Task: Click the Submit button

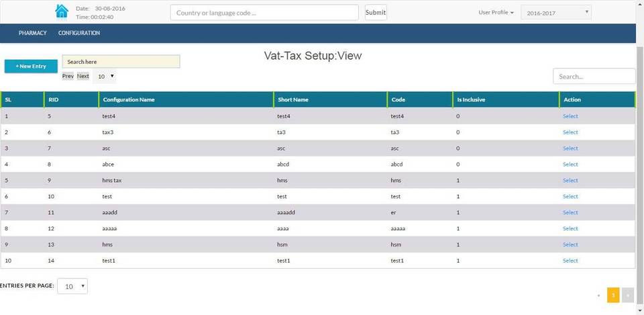Action: point(376,12)
